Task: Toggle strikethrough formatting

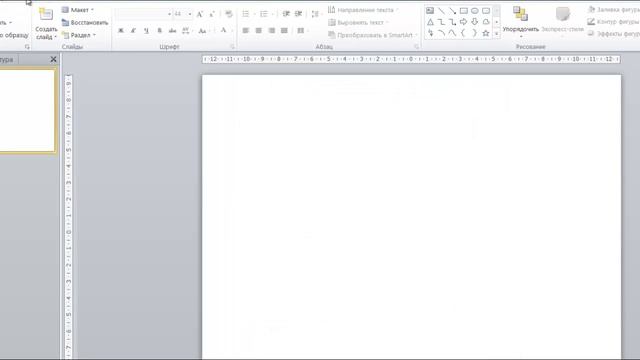Action: pos(172,31)
